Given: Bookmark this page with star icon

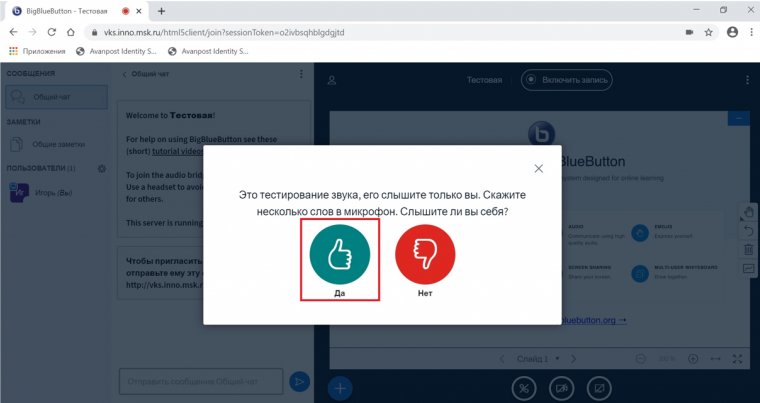Looking at the screenshot, I should click(708, 32).
